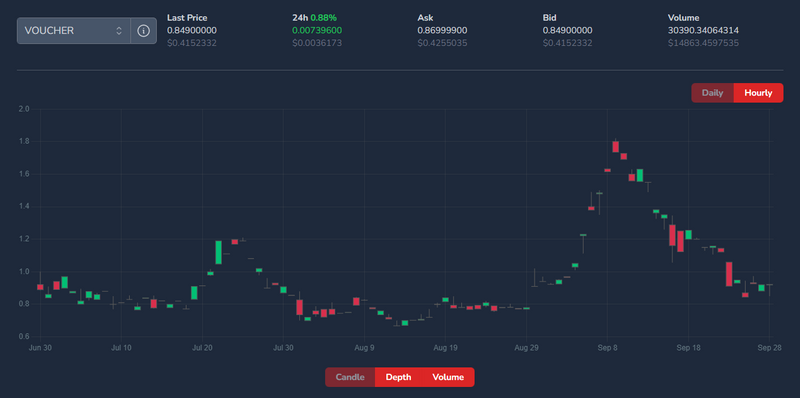The image size is (800, 398).
Task: Click the Aug 9 date label on axis
Action: (364, 348)
